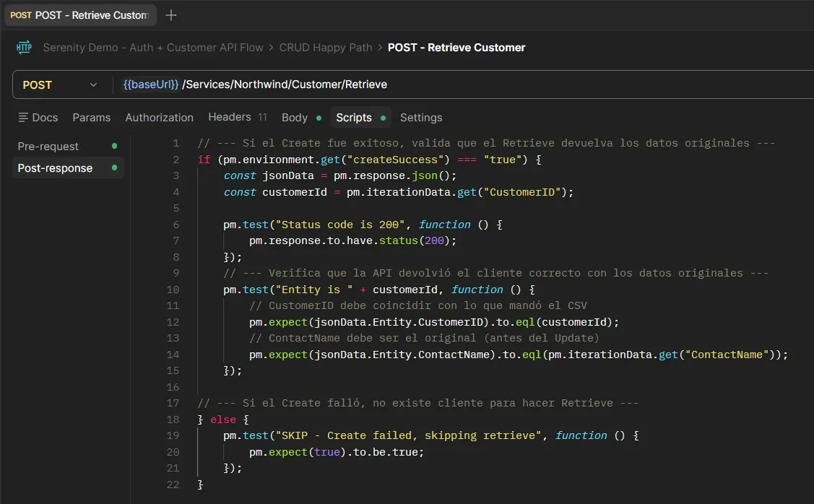
Task: Open a new request tab with the plus icon
Action: 171,14
